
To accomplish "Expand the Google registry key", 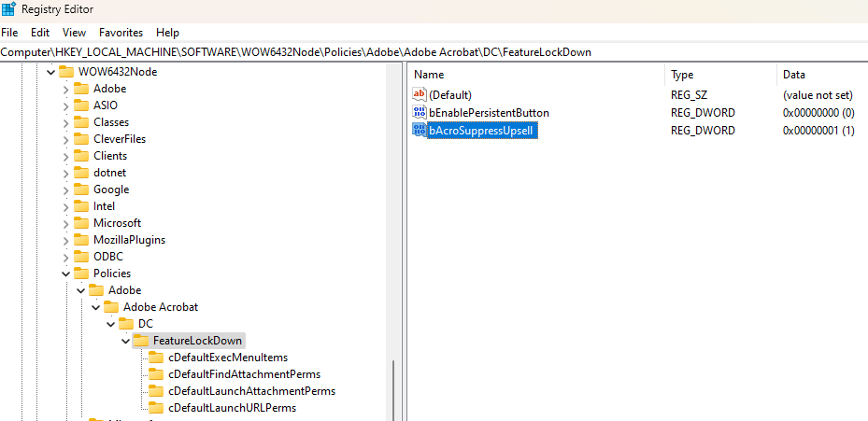I will (65, 189).
